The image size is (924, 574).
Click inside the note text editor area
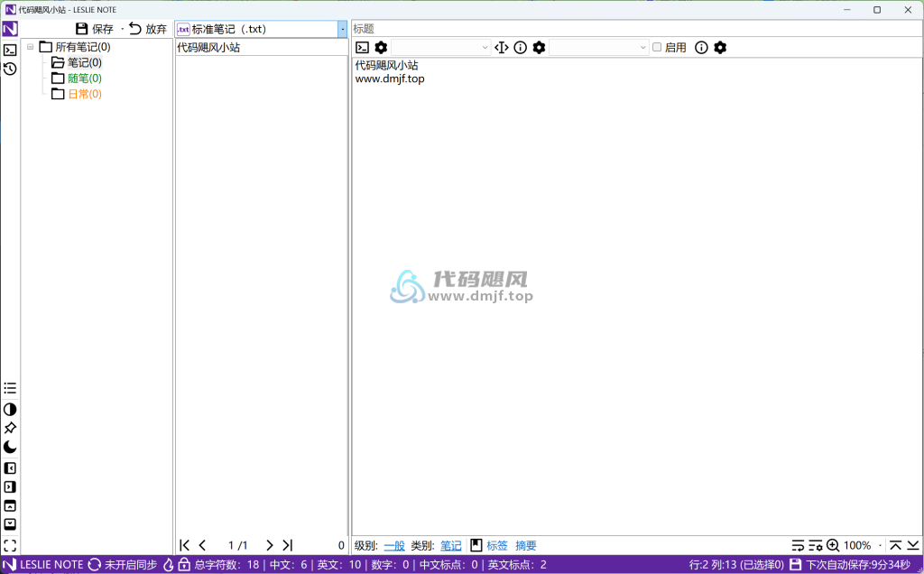636,296
